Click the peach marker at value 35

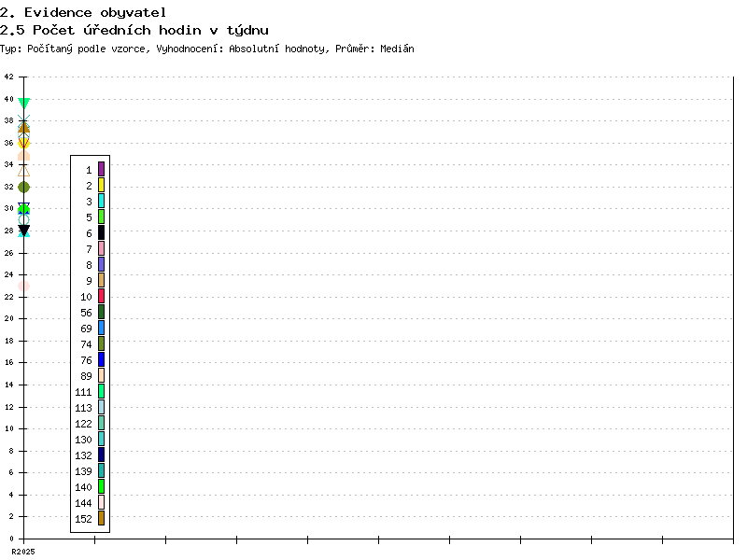(x=24, y=156)
